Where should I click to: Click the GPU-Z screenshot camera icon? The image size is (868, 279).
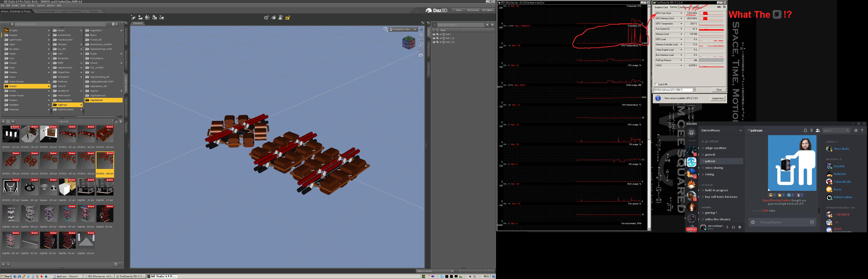click(x=719, y=7)
